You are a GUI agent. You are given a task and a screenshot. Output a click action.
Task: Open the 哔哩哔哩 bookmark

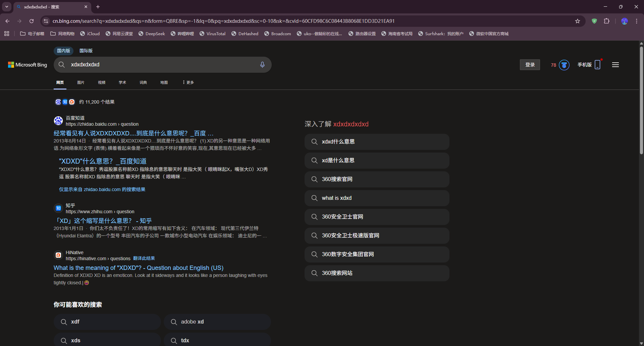coord(182,34)
